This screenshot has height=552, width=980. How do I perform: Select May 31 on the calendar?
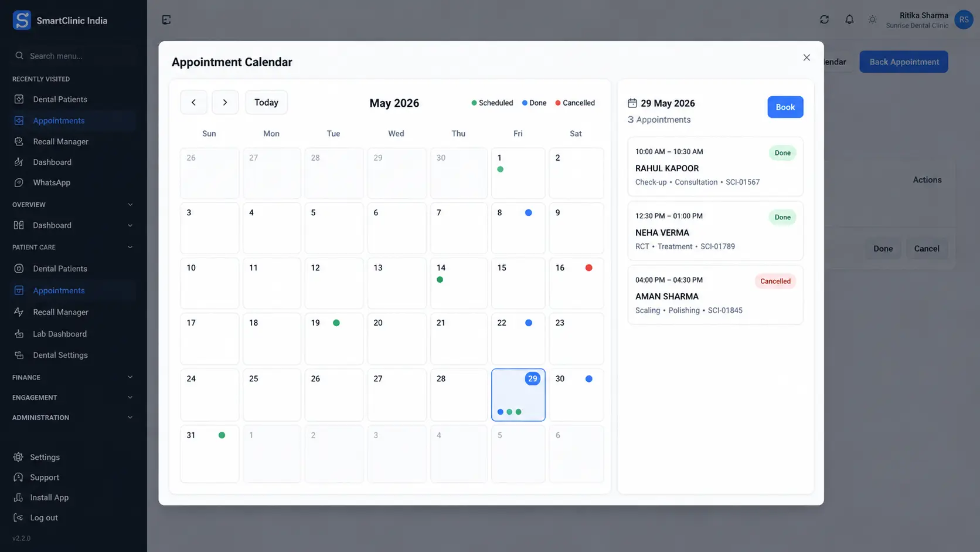[x=209, y=454]
